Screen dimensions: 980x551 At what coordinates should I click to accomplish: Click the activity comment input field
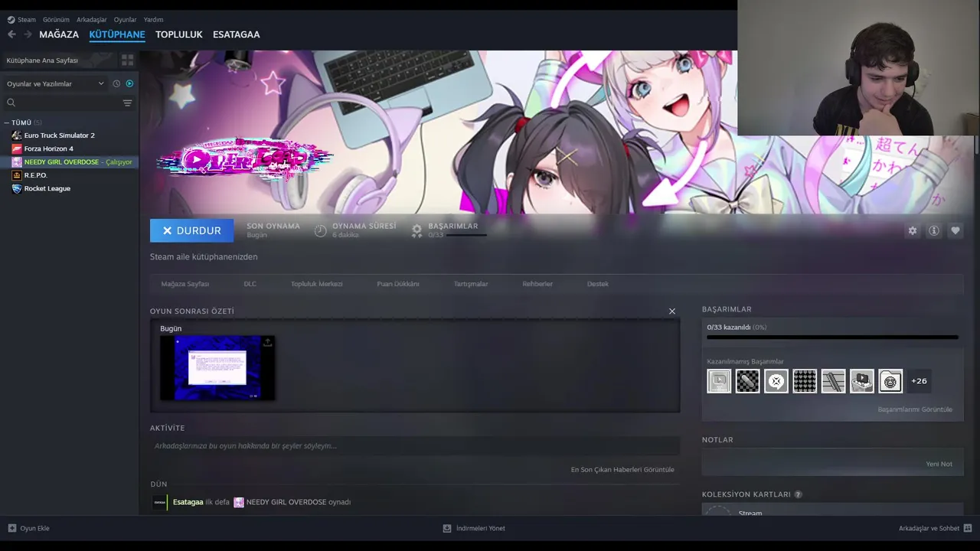[x=415, y=446]
